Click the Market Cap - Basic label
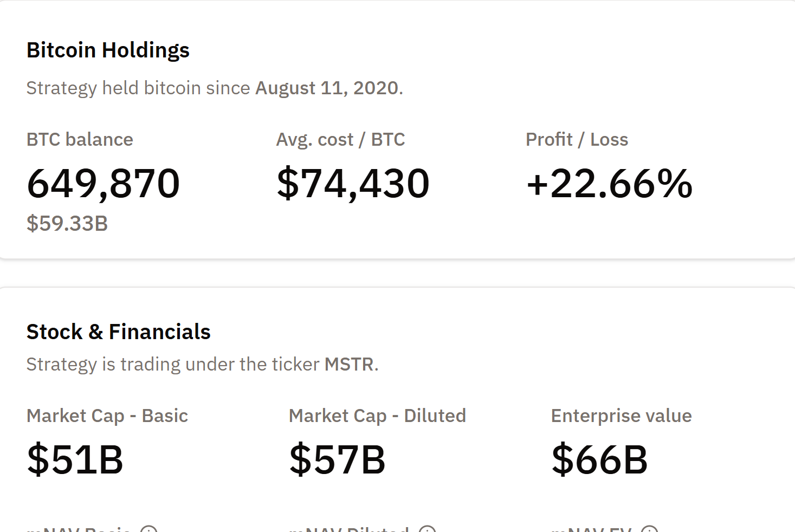This screenshot has height=532, width=795. [x=107, y=416]
